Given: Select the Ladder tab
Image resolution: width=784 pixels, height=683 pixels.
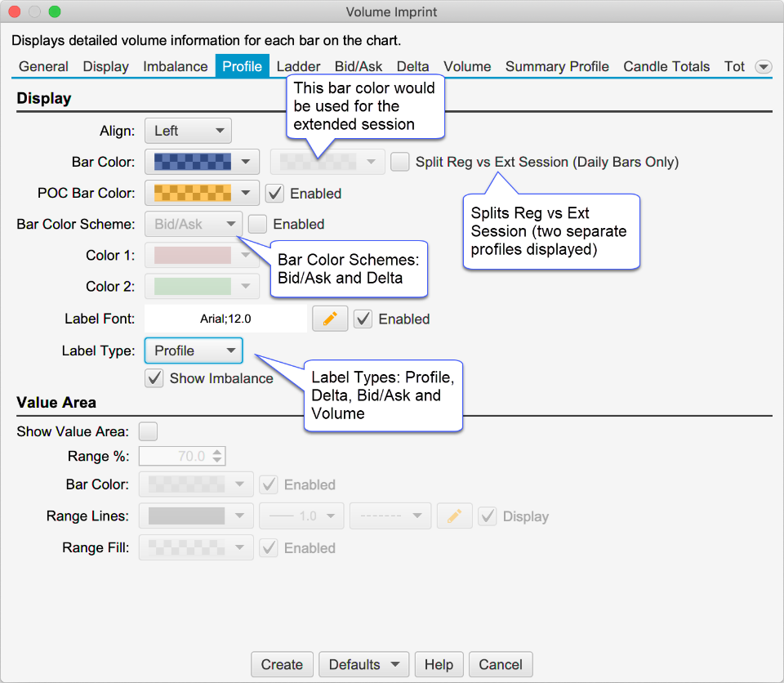Looking at the screenshot, I should (298, 67).
